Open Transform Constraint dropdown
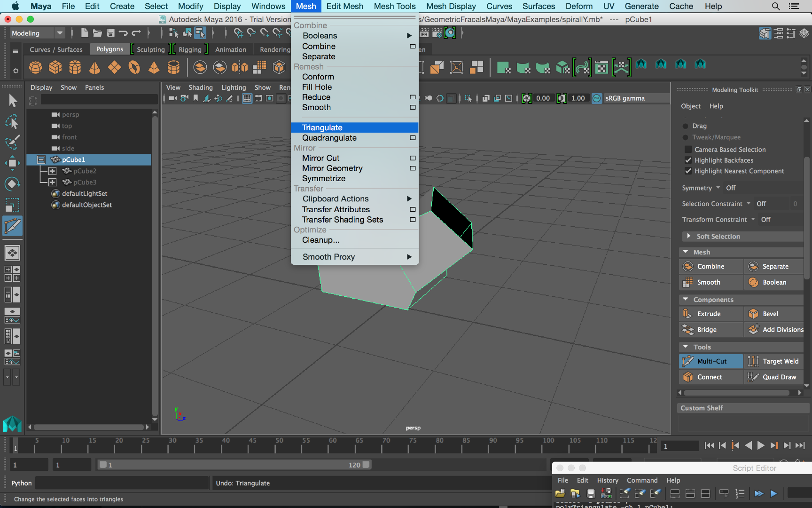The width and height of the screenshot is (812, 508). [753, 219]
